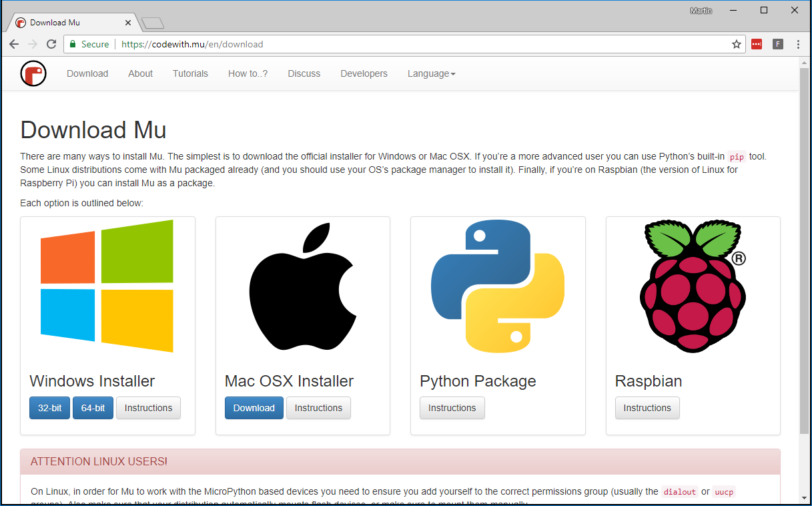The height and width of the screenshot is (506, 812).
Task: Open Instructions for the Python Package
Action: [452, 408]
